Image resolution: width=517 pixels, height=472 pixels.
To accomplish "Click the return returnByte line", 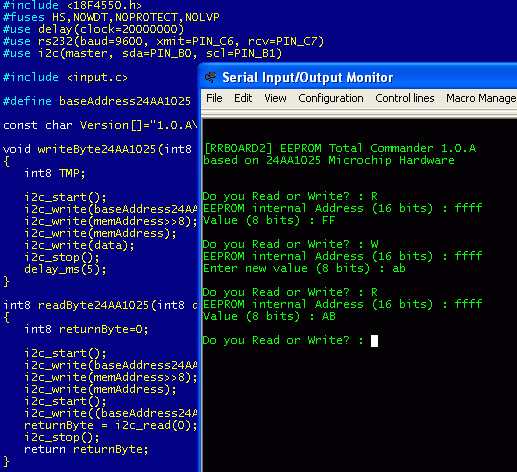I will tap(86, 449).
